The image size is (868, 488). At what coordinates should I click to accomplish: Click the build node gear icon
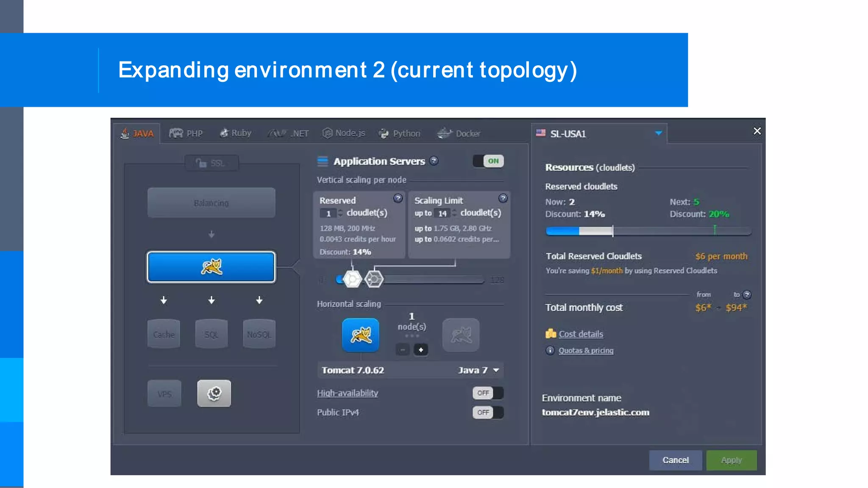click(x=214, y=394)
